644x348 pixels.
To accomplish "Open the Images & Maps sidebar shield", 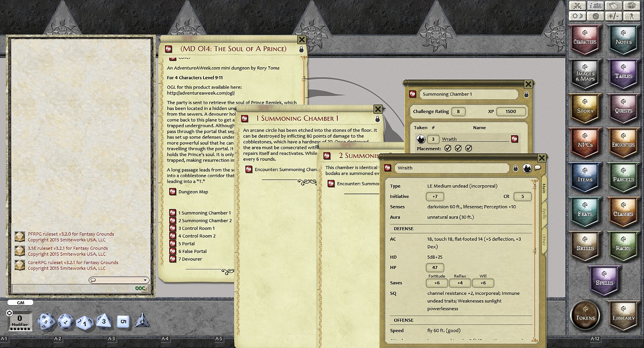I will click(x=585, y=74).
